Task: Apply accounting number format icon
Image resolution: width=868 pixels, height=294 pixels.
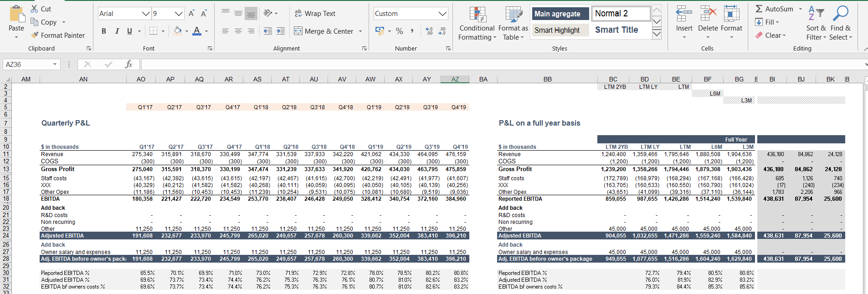Action: tap(380, 31)
